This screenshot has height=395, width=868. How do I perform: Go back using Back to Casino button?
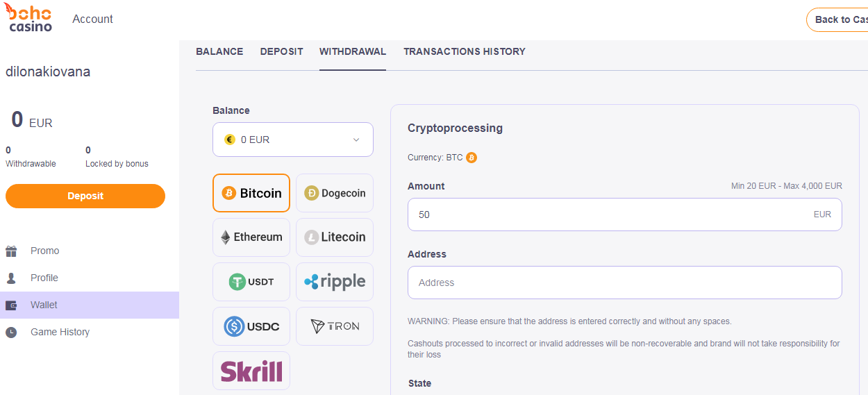point(837,19)
